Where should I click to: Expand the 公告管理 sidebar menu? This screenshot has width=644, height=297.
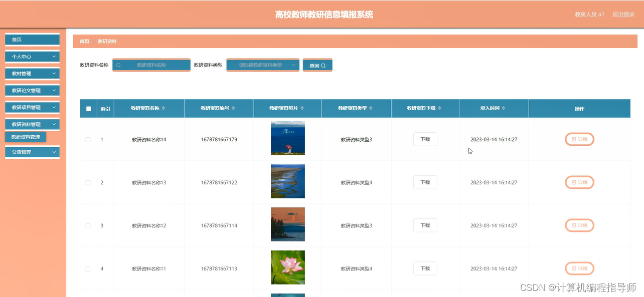pos(32,152)
